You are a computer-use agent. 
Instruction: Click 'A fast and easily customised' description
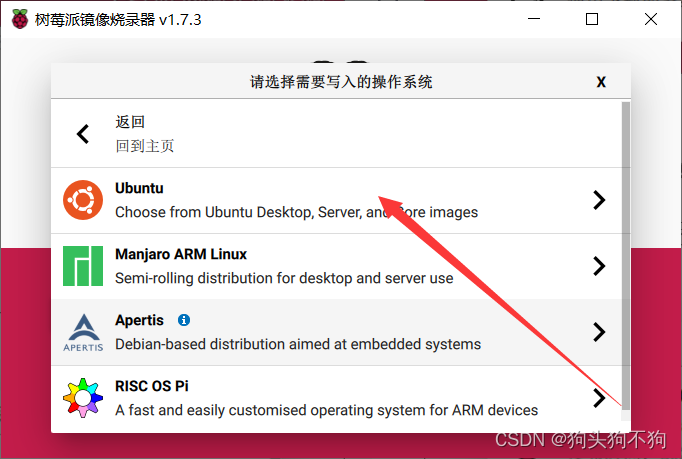click(x=327, y=410)
